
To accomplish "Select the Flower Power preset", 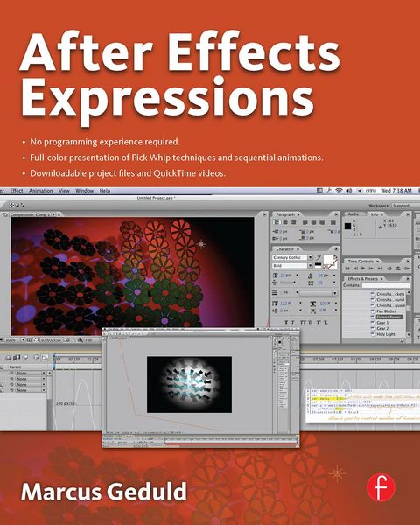I will coord(388,317).
